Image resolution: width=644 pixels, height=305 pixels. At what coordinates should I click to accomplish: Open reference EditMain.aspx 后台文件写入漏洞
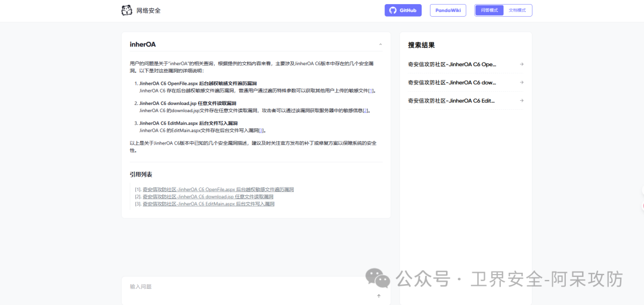[208, 204]
